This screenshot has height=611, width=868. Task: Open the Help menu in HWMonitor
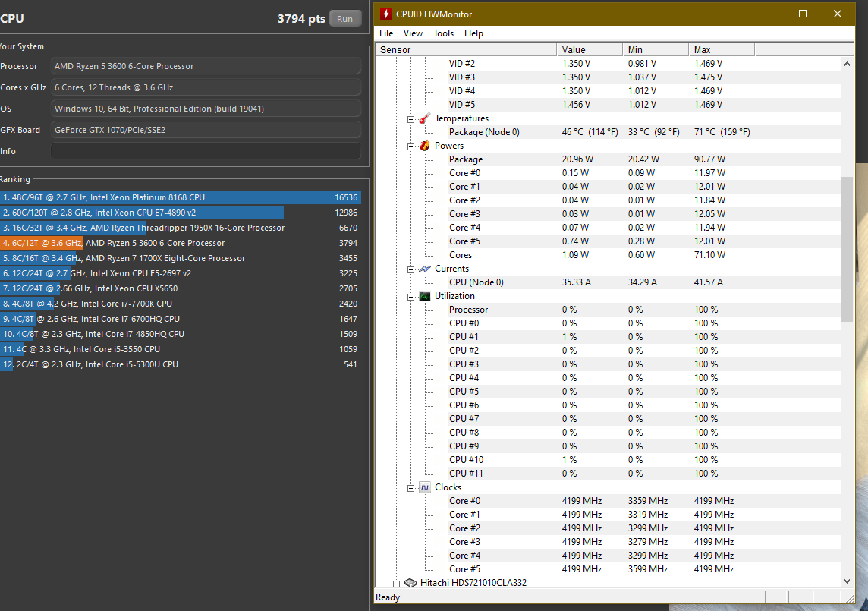pos(474,33)
